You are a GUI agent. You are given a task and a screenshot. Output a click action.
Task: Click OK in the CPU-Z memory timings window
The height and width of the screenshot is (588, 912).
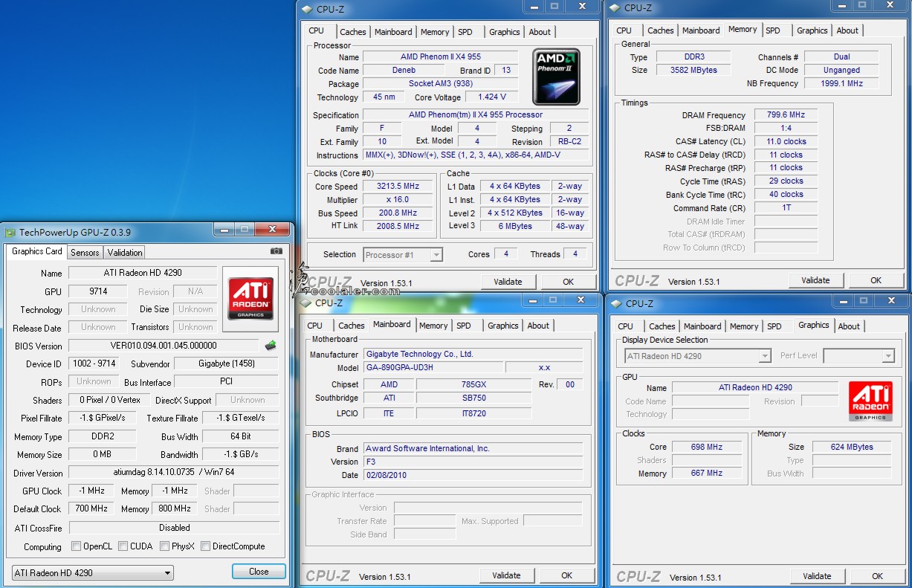[x=876, y=280]
